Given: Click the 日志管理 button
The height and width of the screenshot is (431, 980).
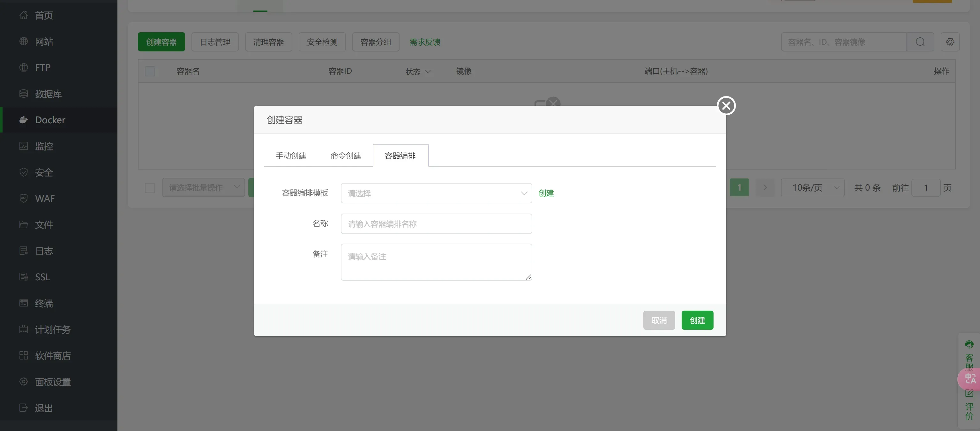Looking at the screenshot, I should point(215,42).
